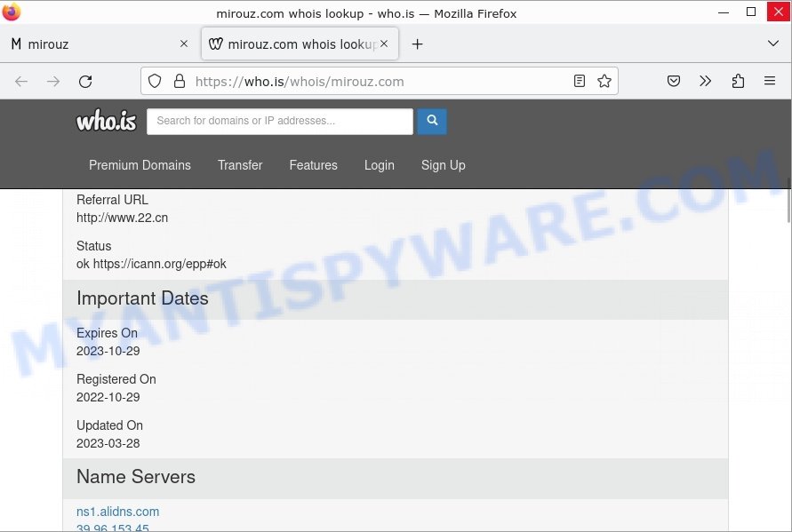The height and width of the screenshot is (532, 792).
Task: Go back with the back arrow
Action: tap(21, 81)
